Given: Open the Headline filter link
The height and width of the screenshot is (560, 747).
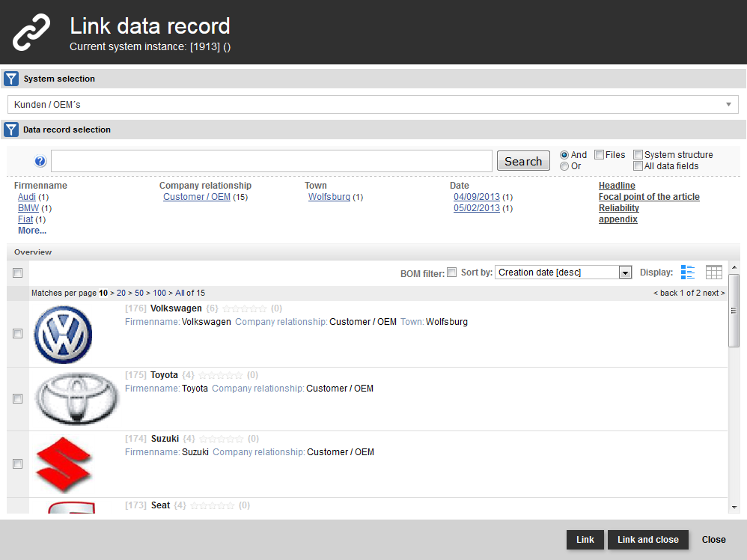Looking at the screenshot, I should pos(617,186).
